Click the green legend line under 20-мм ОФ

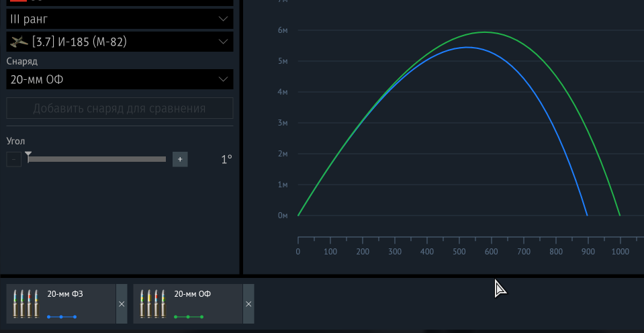188,316
